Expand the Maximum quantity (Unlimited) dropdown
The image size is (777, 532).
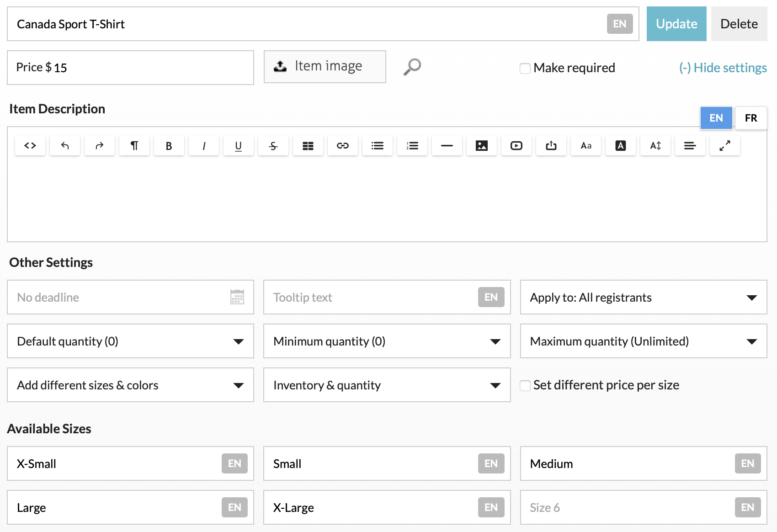(x=643, y=341)
